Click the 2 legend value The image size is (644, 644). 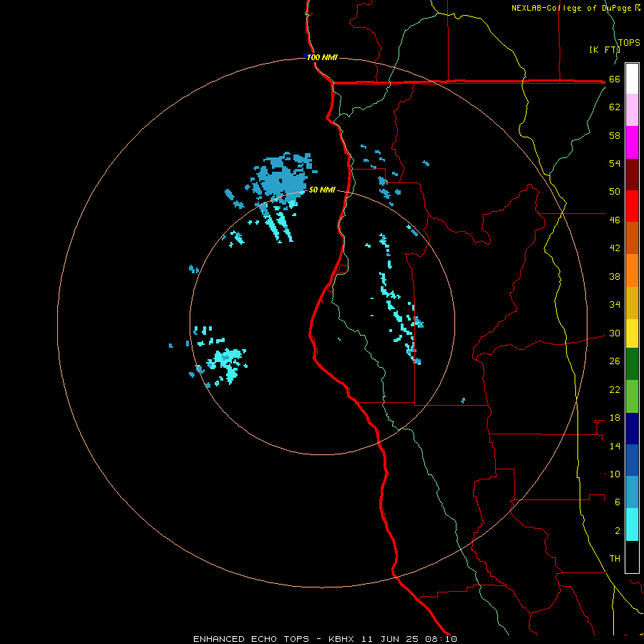click(618, 531)
